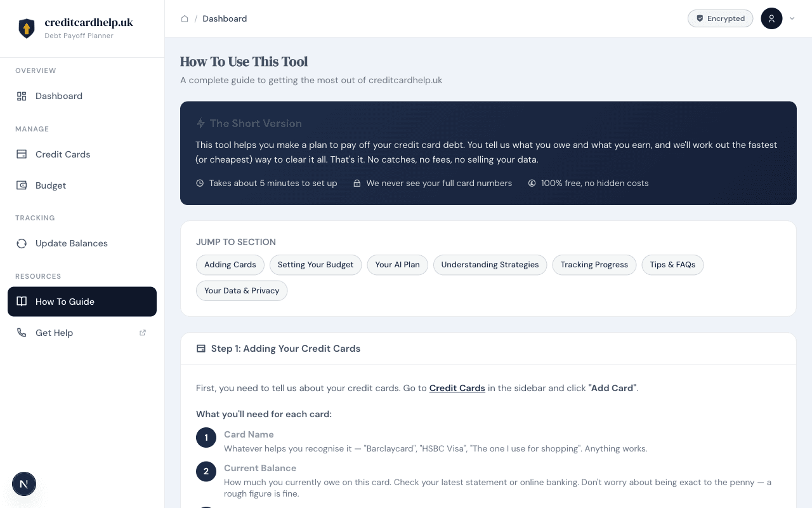Open the How To Guide book icon
The width and height of the screenshot is (812, 508).
pos(21,302)
